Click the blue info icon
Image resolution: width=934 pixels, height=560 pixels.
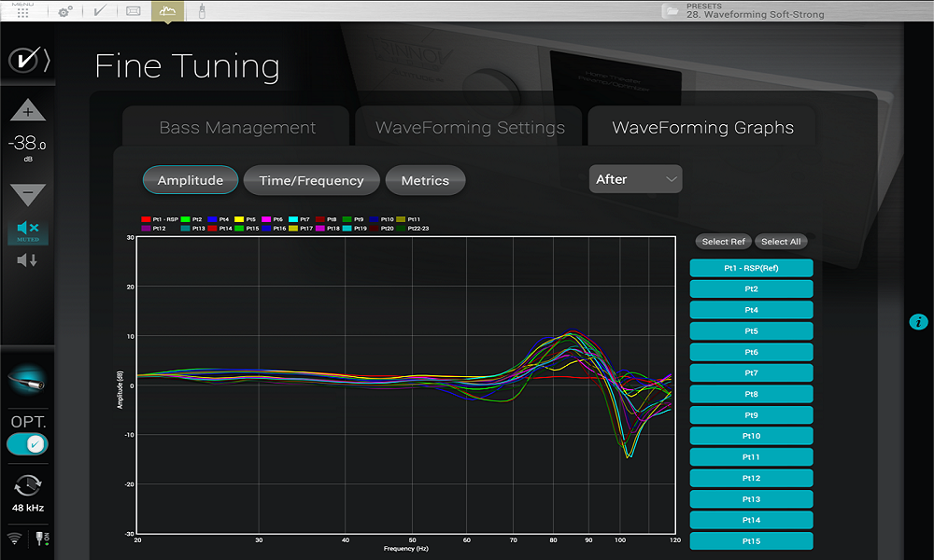pos(919,322)
